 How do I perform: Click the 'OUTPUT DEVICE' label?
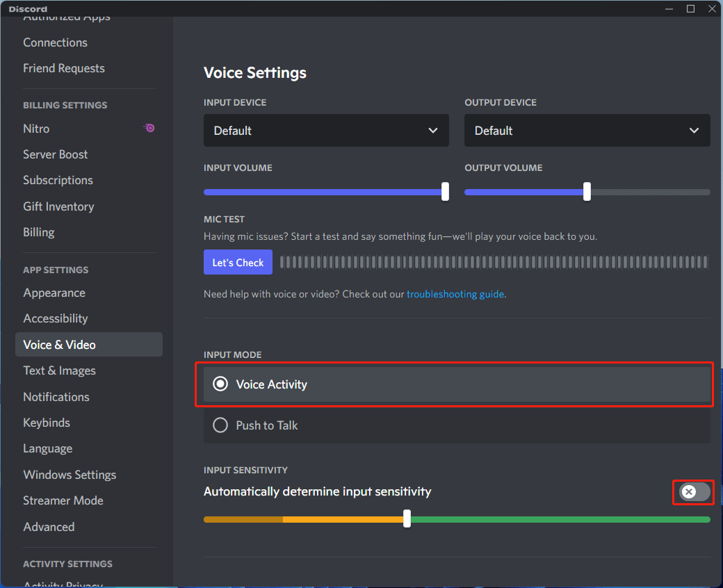(501, 102)
